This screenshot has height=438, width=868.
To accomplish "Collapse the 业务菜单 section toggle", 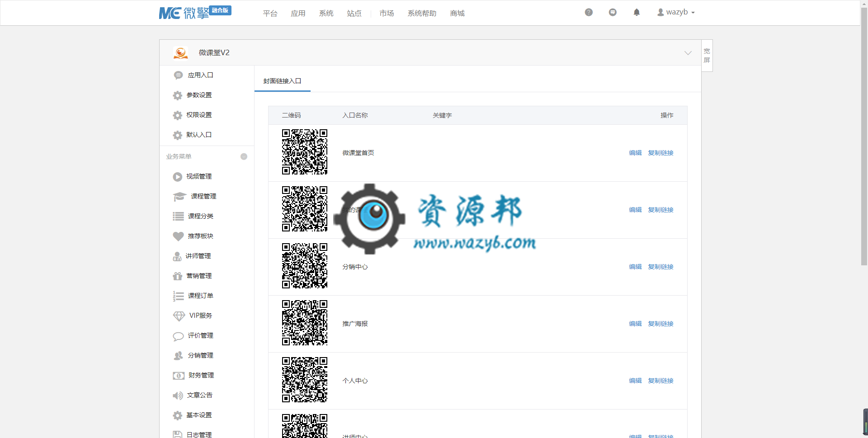I will (x=244, y=156).
